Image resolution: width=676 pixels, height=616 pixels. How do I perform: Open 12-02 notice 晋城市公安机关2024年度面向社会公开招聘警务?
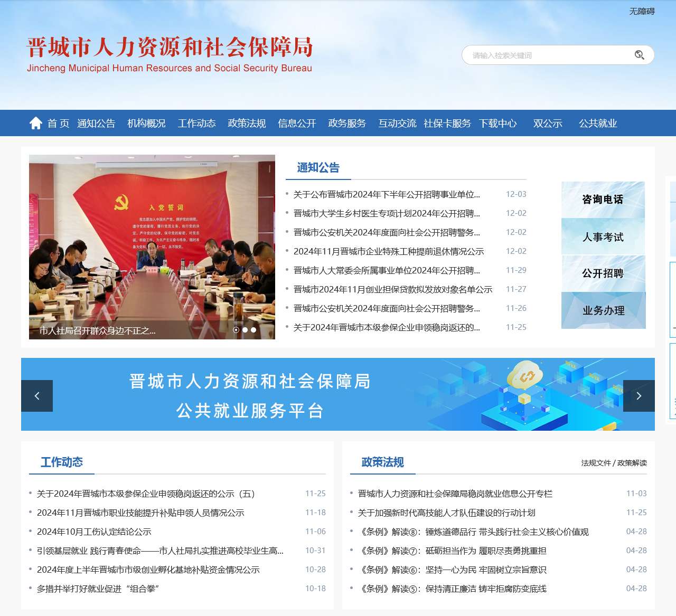(x=387, y=233)
